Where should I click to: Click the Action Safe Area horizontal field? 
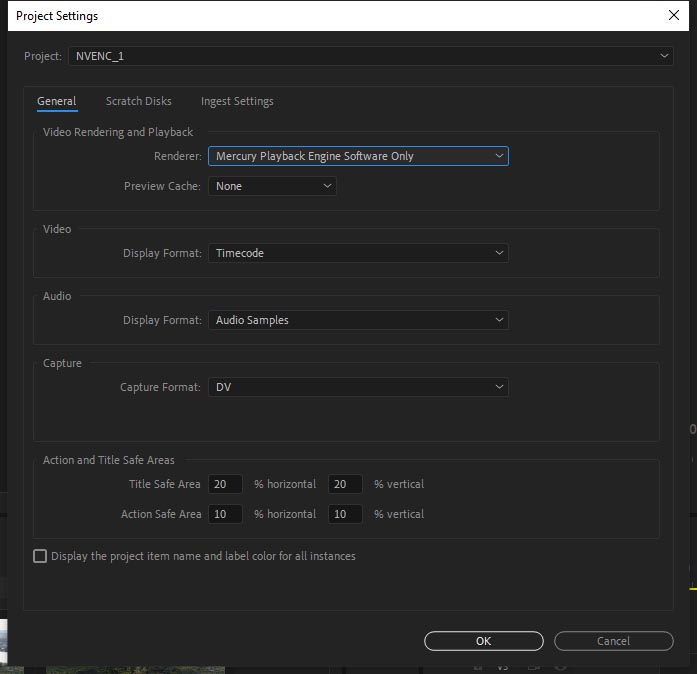(x=225, y=514)
